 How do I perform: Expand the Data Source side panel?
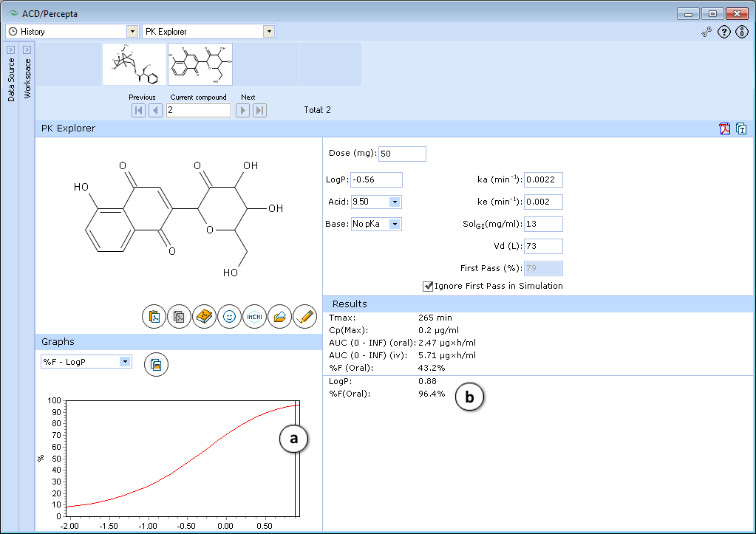11,49
